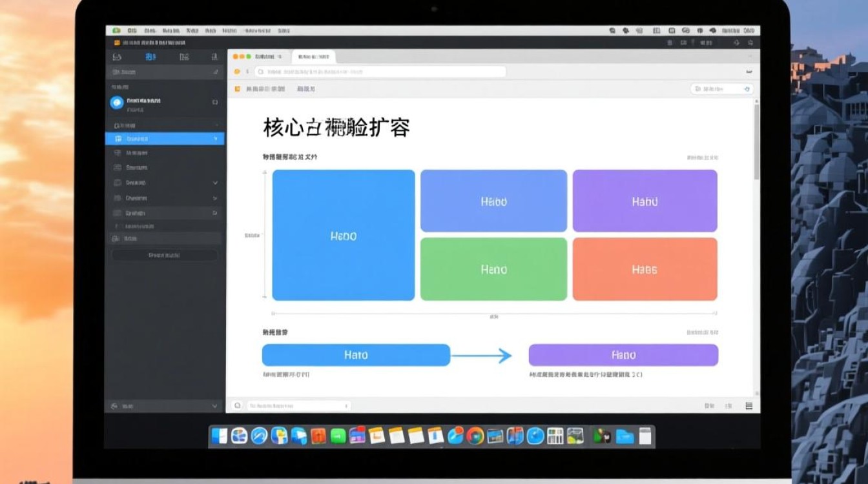This screenshot has width=868, height=484.
Task: Toggle the refresh control beside the profile name
Action: pyautogui.click(x=216, y=103)
